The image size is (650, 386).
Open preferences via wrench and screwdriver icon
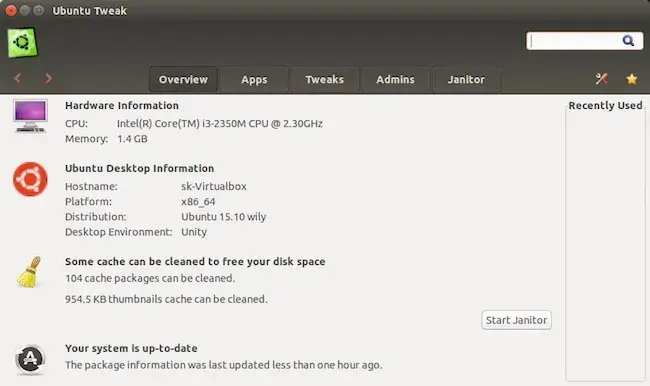[601, 78]
